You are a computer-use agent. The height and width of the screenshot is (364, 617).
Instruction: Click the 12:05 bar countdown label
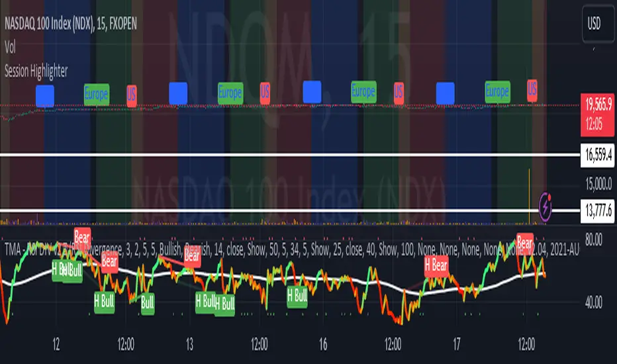pyautogui.click(x=594, y=124)
